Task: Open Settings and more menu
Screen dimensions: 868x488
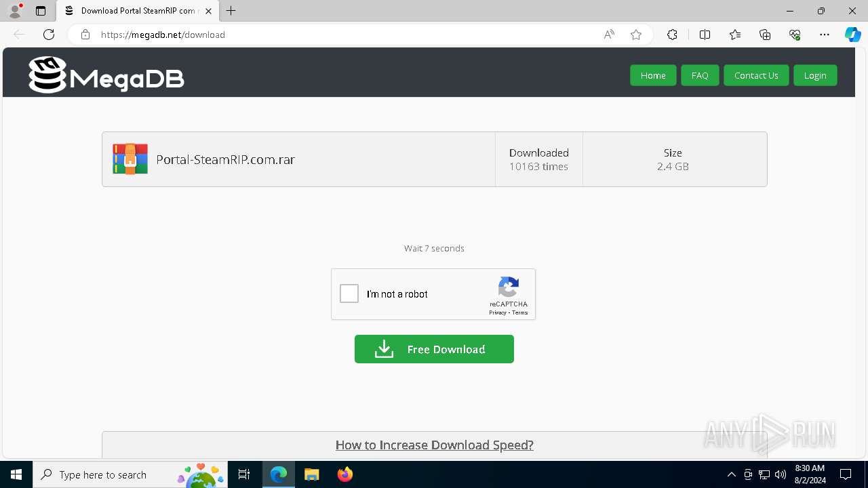Action: pos(825,35)
